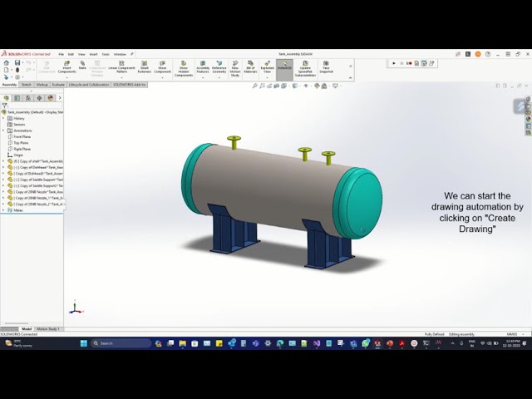Switch to the Markup ribbon tab
532x399 pixels.
tap(42, 85)
